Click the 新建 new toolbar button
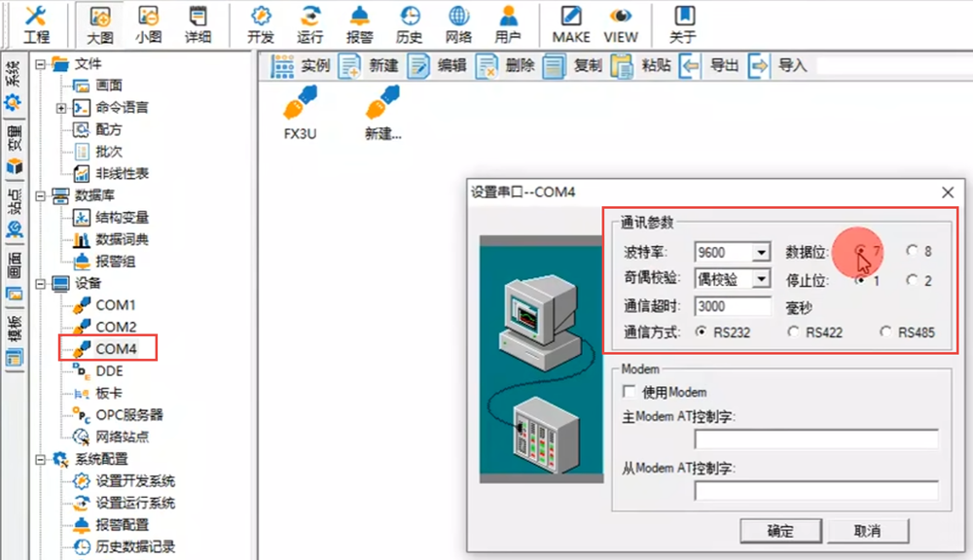Viewport: 973px width, 560px height. pos(369,66)
